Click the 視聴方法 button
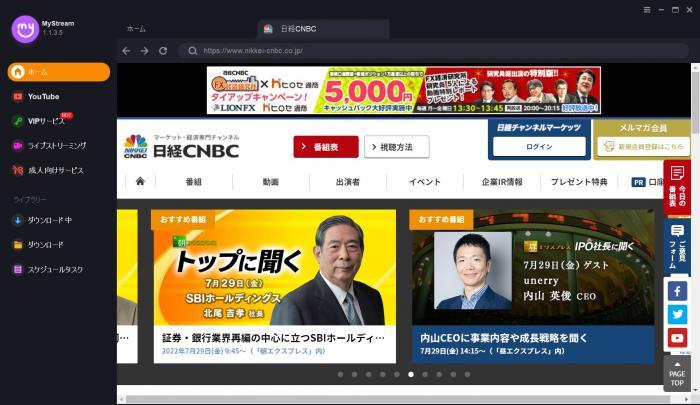 [x=396, y=147]
